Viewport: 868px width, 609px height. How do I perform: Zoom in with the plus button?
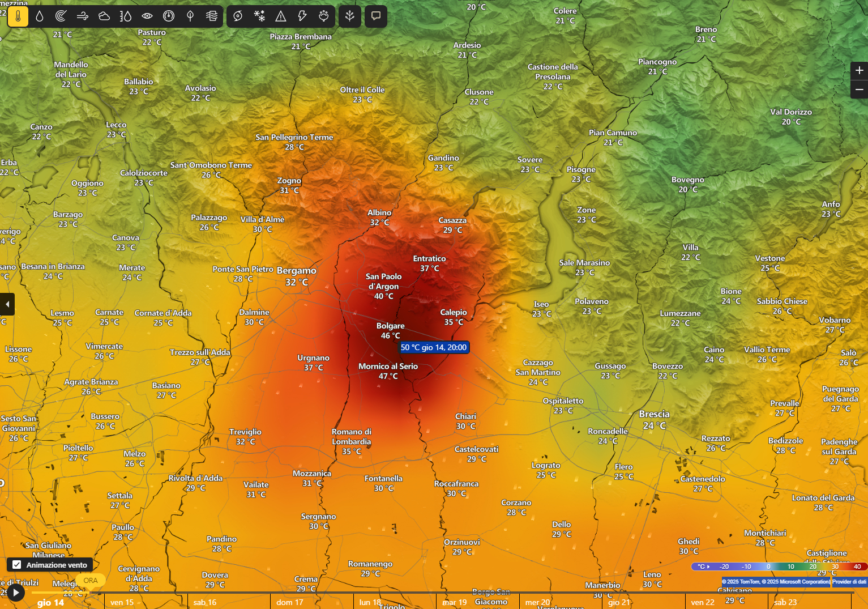pyautogui.click(x=859, y=71)
